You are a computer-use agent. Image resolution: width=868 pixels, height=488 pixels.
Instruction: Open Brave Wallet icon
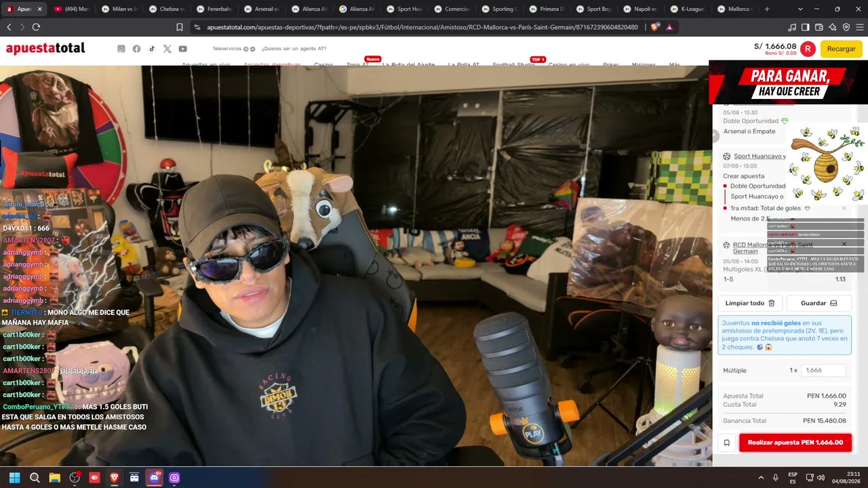click(819, 27)
